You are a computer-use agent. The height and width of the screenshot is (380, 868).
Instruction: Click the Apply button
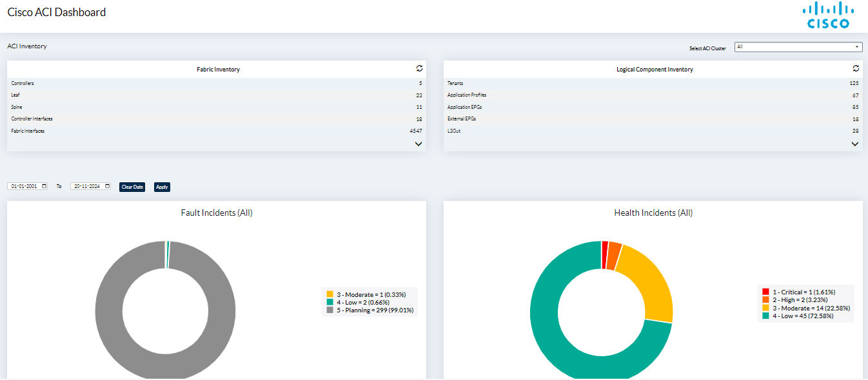[x=162, y=187]
